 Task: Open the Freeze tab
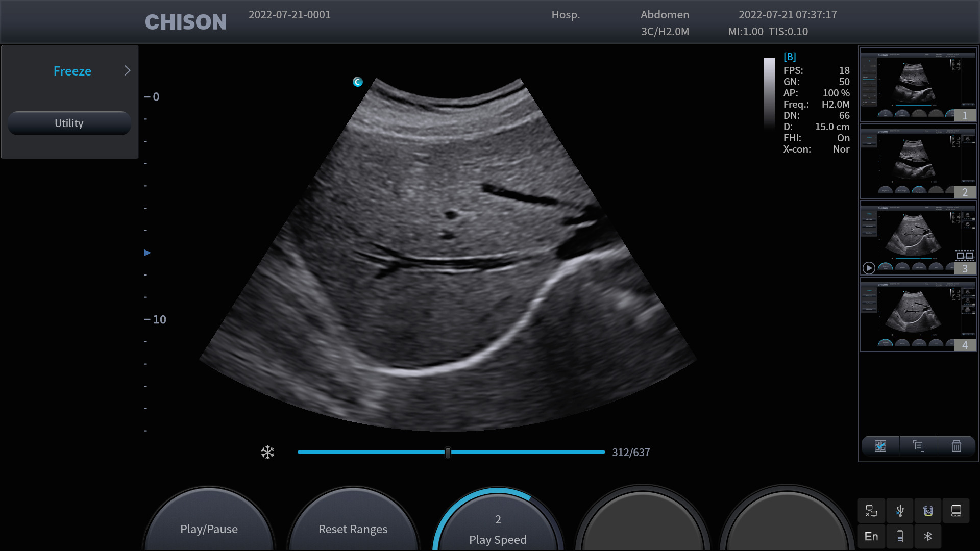tap(72, 71)
